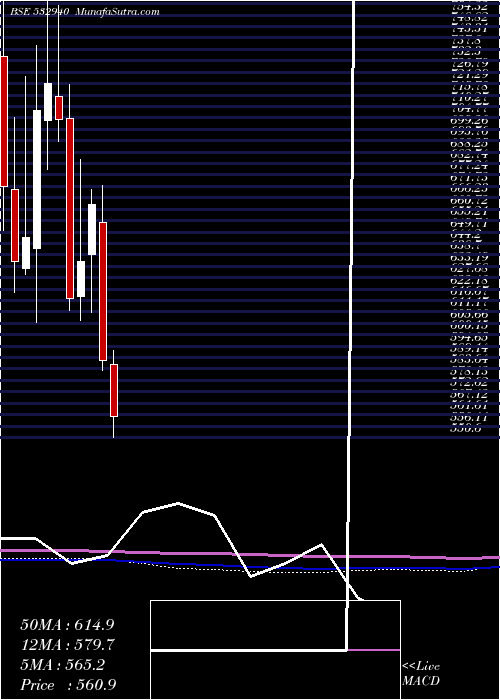Click the 699.26 price axis label
The width and height of the screenshot is (500, 700).
click(x=470, y=121)
